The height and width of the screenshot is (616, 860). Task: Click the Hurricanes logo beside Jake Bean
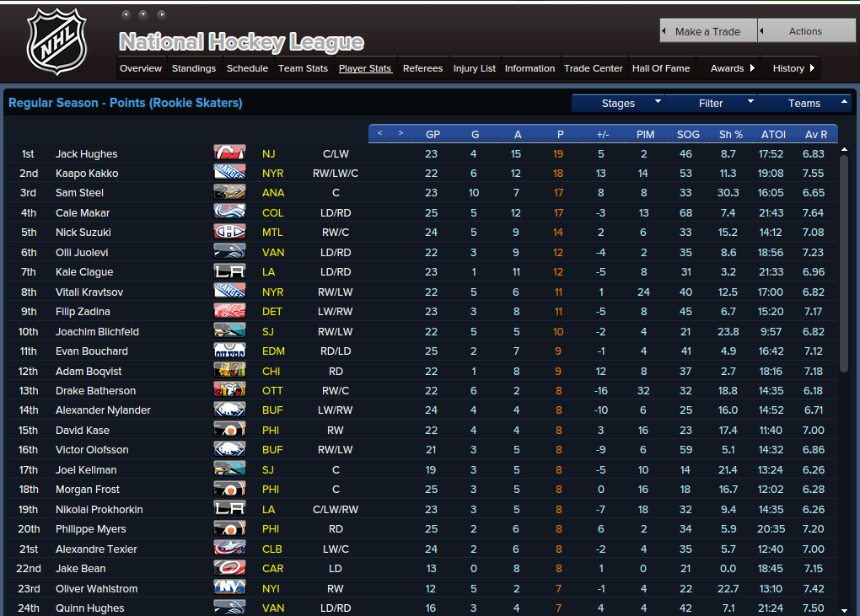click(x=229, y=568)
